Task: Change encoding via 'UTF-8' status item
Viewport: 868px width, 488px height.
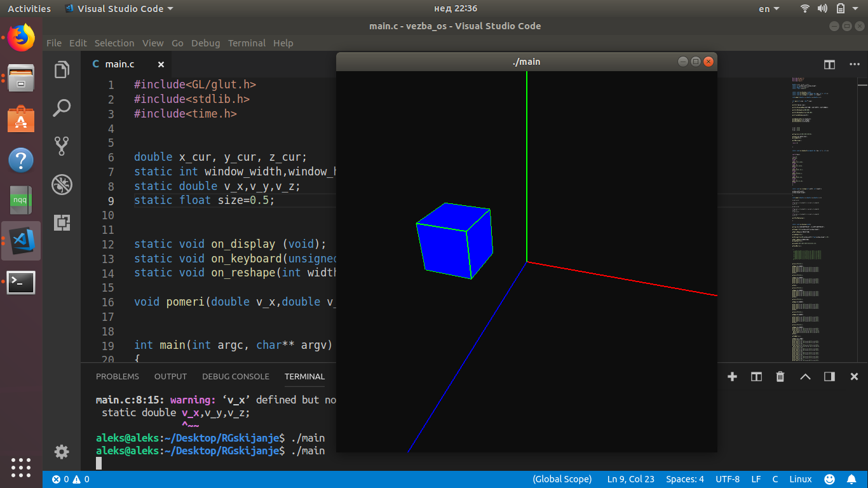Action: [x=728, y=479]
